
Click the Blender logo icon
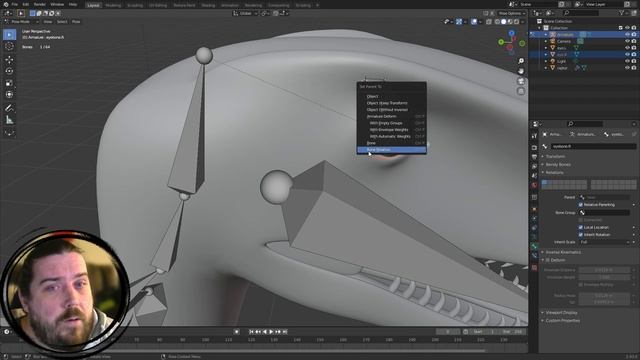(x=5, y=4)
